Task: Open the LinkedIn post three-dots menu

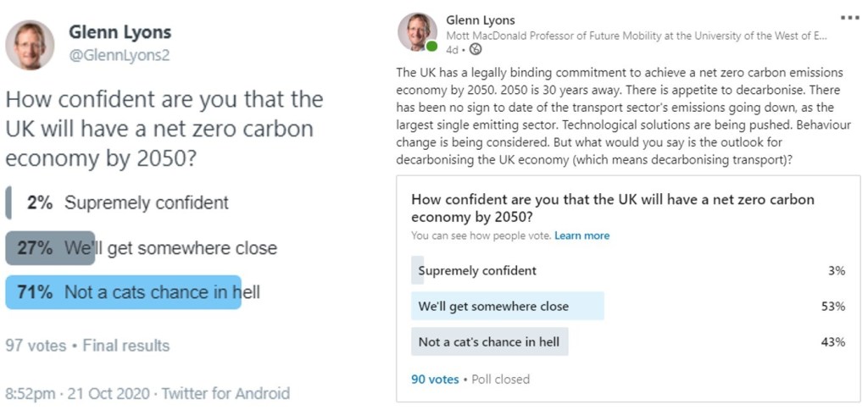Action: coord(849,17)
